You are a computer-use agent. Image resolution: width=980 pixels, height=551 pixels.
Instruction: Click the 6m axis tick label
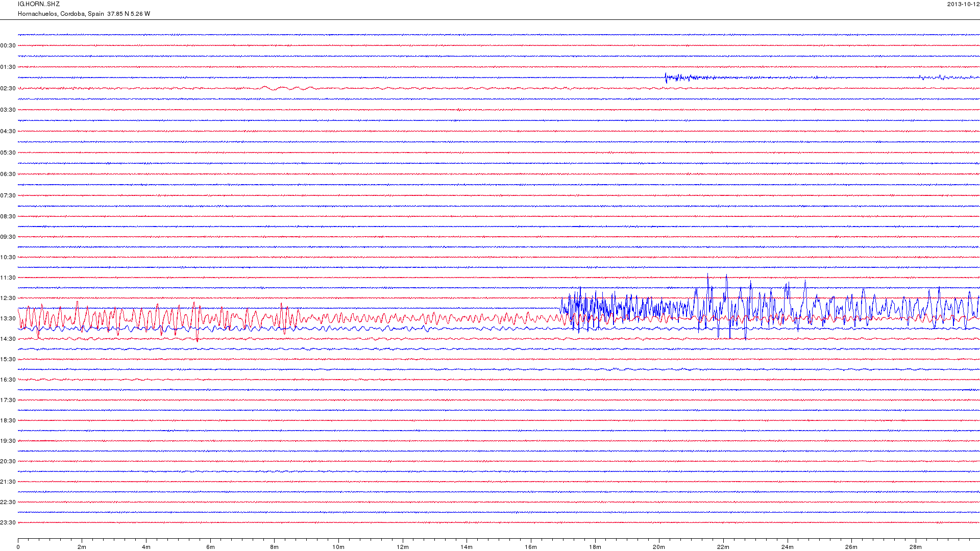(x=210, y=547)
